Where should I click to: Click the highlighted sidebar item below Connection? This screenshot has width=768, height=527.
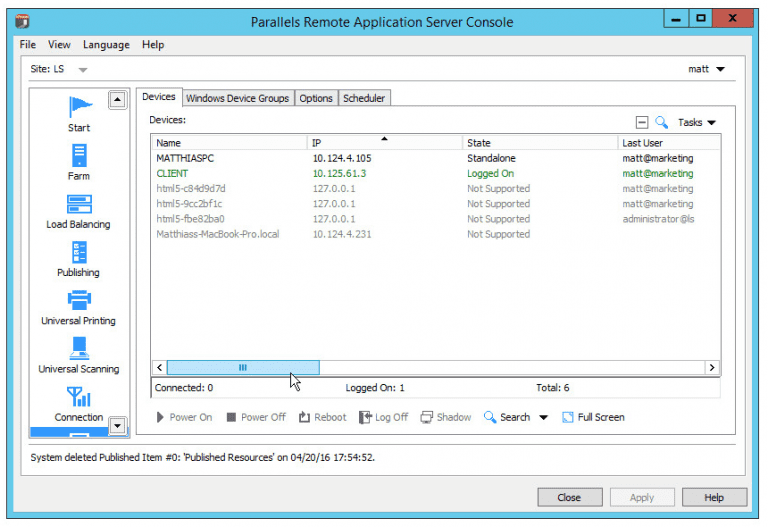click(69, 432)
